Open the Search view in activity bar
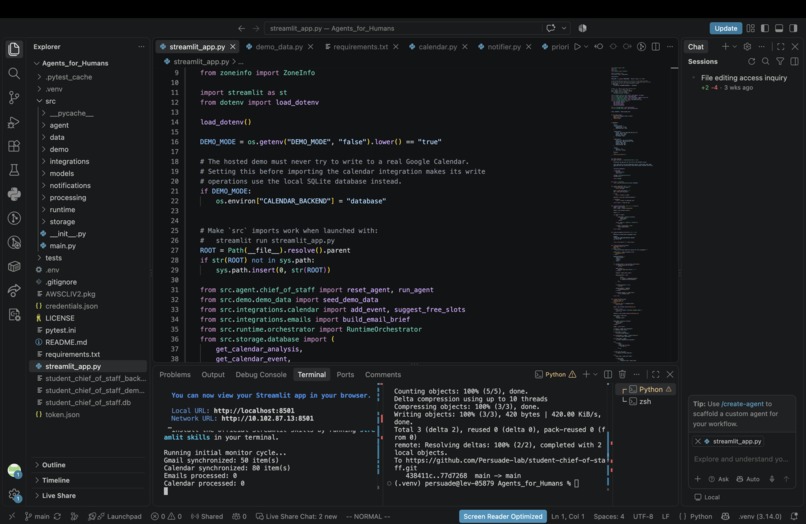Viewport: 806px width, 524px height. [14, 74]
